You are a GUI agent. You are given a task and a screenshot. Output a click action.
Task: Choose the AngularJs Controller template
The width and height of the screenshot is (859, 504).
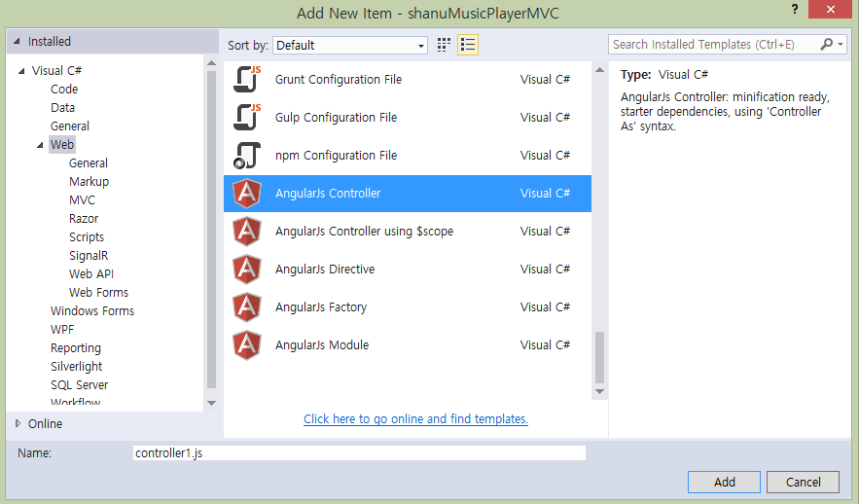click(408, 194)
